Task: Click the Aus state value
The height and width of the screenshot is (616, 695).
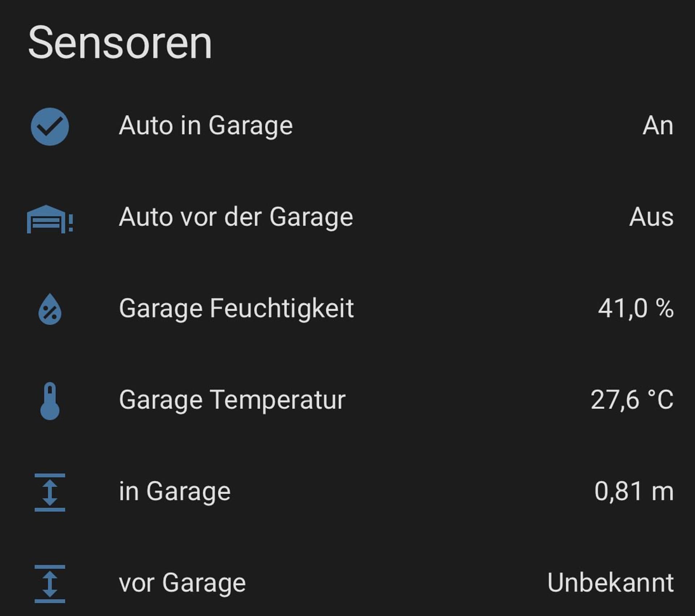Action: click(x=651, y=217)
